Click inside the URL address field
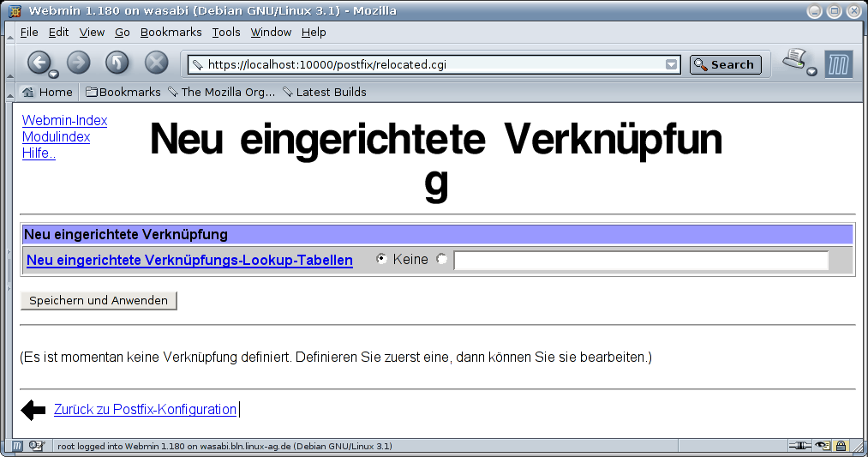 click(434, 65)
